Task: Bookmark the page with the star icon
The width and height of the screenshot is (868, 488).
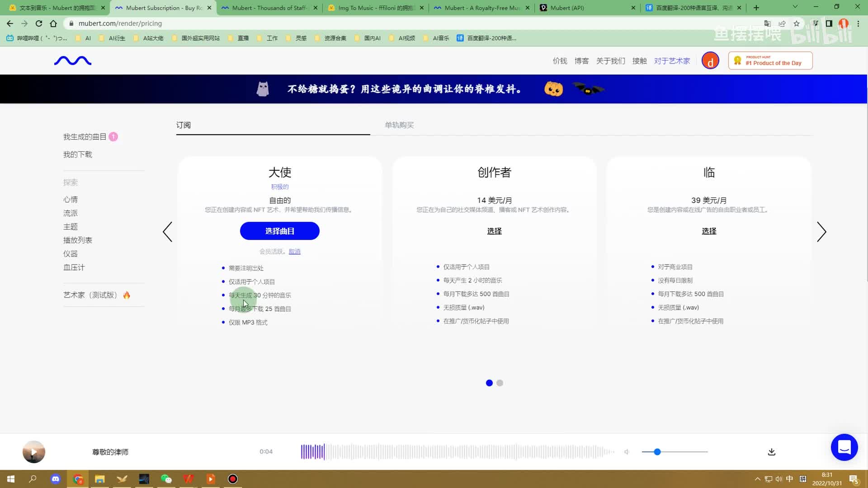Action: 797,23
